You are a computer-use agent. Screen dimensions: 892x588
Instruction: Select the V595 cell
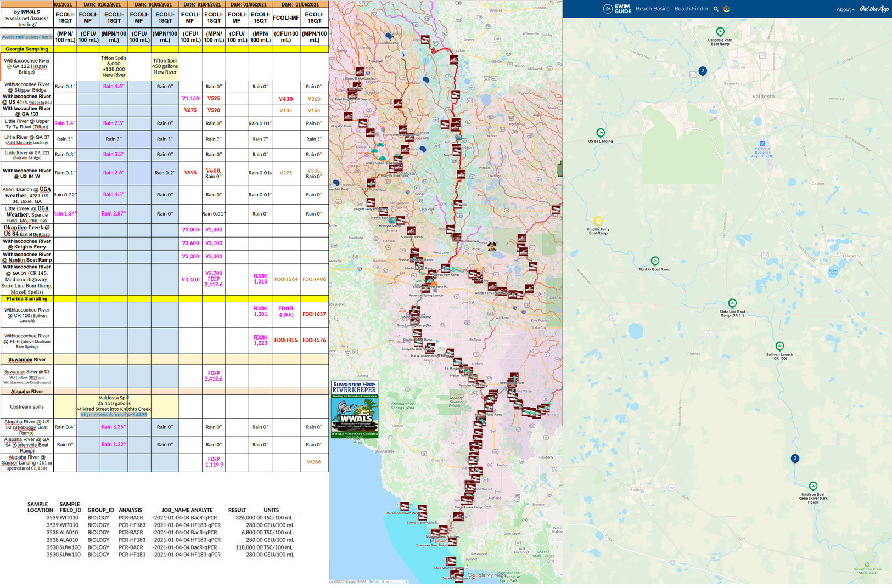click(x=214, y=99)
